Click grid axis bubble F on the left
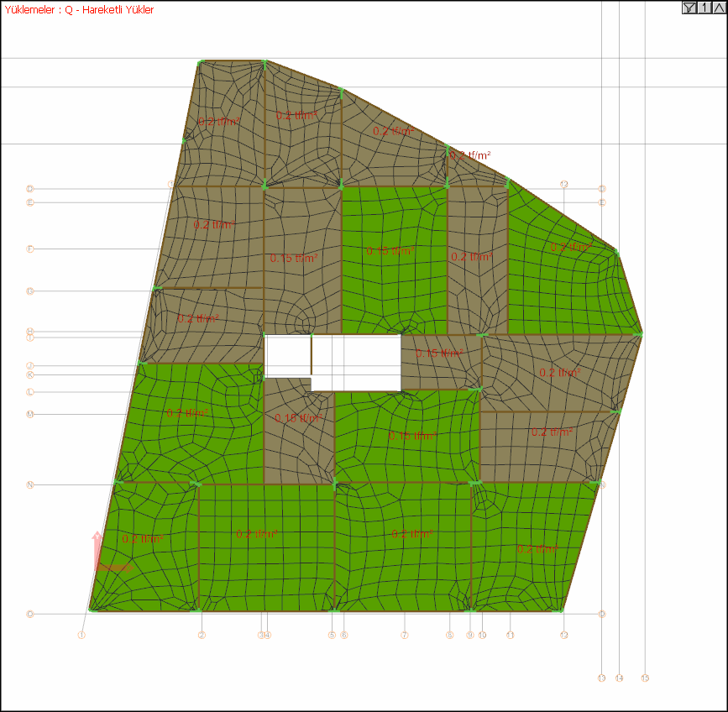Image resolution: width=728 pixels, height=712 pixels. click(30, 249)
